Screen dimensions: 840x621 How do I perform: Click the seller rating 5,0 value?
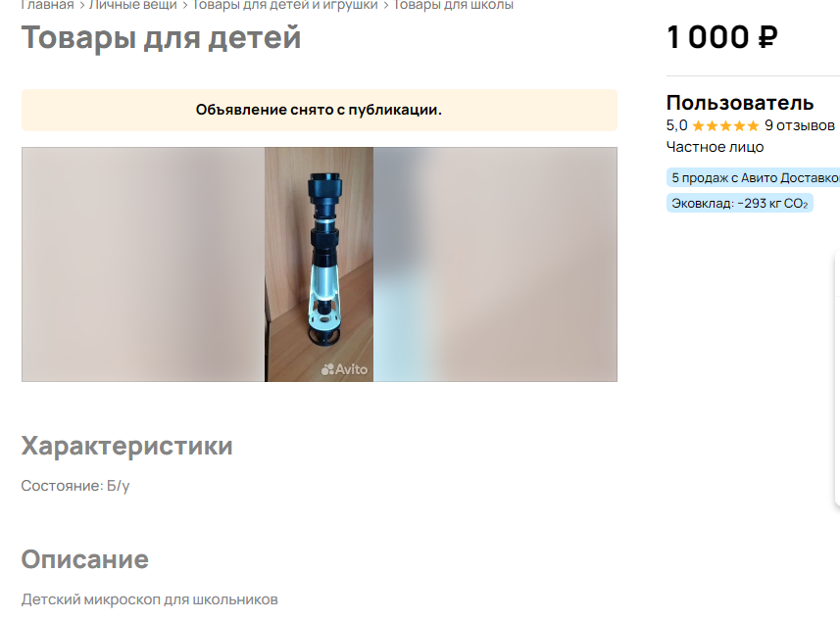pos(676,125)
